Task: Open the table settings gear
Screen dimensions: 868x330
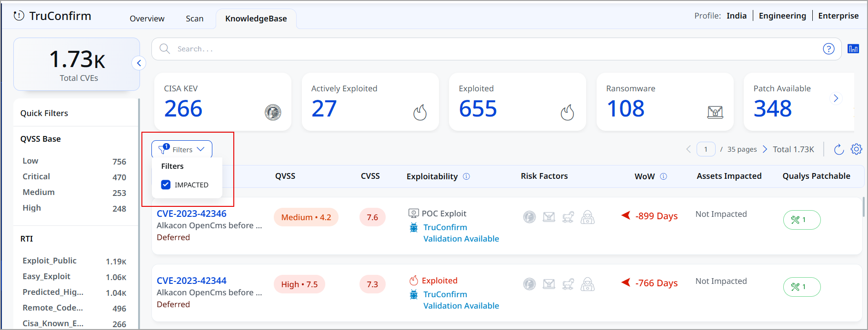Action: 856,149
